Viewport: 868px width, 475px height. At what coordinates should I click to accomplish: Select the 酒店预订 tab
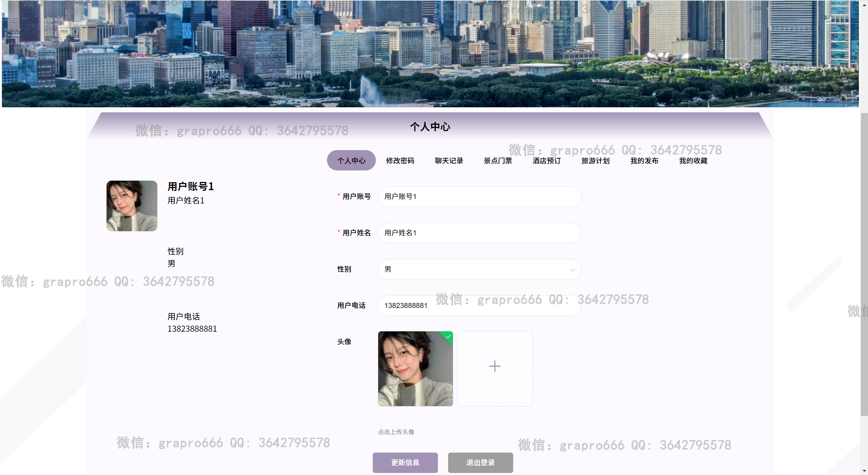pos(546,161)
